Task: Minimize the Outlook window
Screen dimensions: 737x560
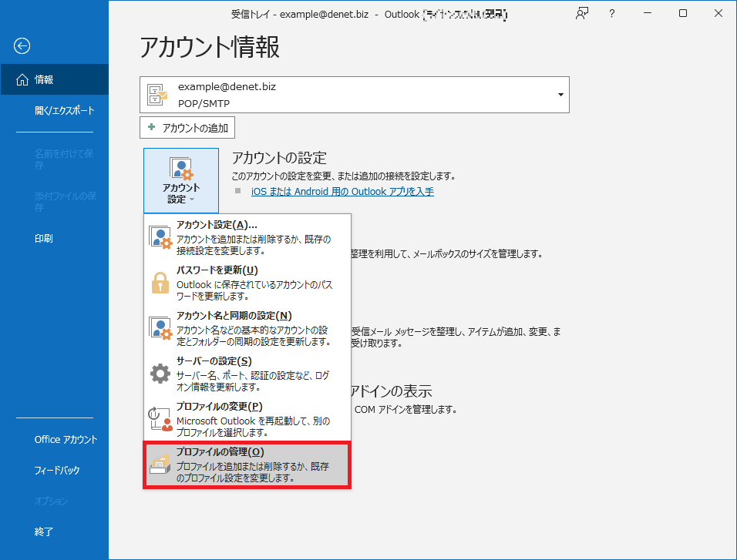Action: (648, 13)
